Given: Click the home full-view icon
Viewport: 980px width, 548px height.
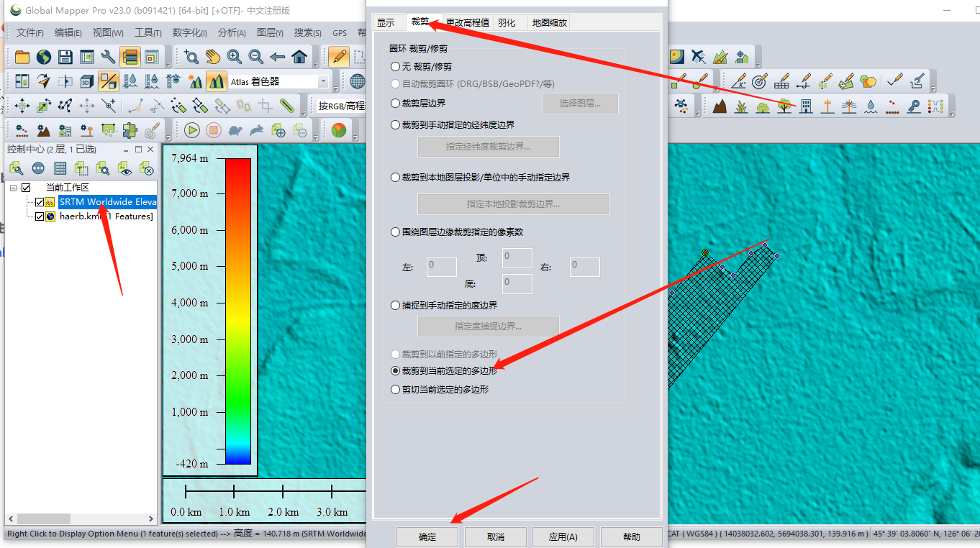Looking at the screenshot, I should tap(299, 57).
